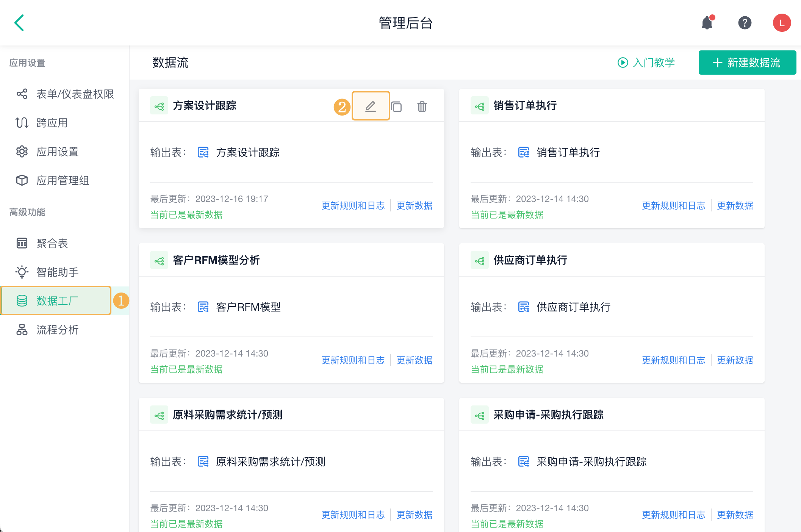Screen dimensions: 801x532
Task: Click the green back arrow
Action: point(19,23)
